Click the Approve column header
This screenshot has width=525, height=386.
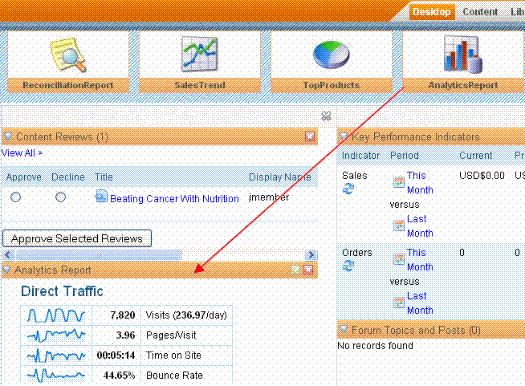click(x=24, y=177)
